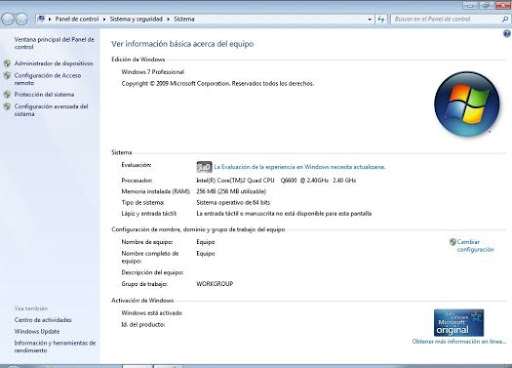
Task: Open Información y herramientas de rendimiento link
Action: [55, 347]
